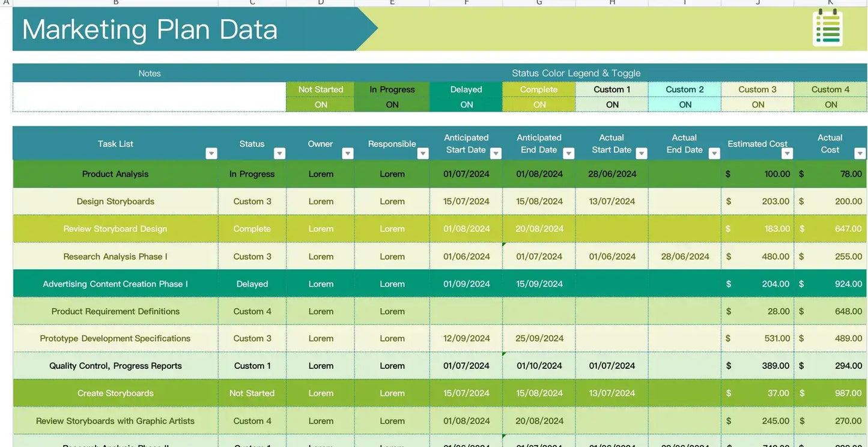Toggle the Not Started ON switch
Screen dimensions: 868x447
[321, 105]
